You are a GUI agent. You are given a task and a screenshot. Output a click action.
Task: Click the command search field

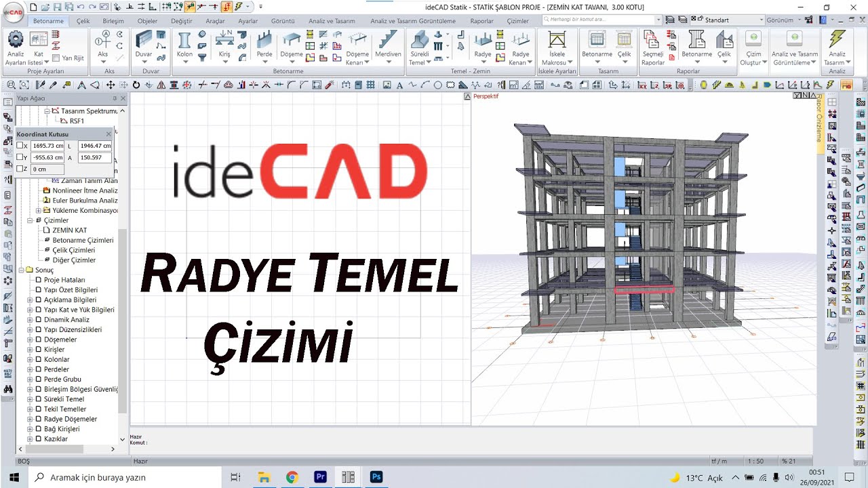(601, 20)
